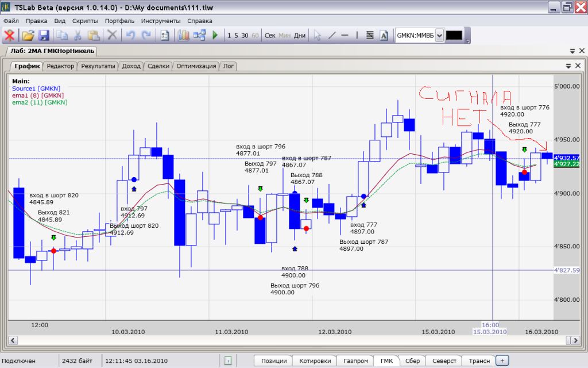Set the timeframe interval to 60
The height and width of the screenshot is (368, 588).
click(x=255, y=36)
